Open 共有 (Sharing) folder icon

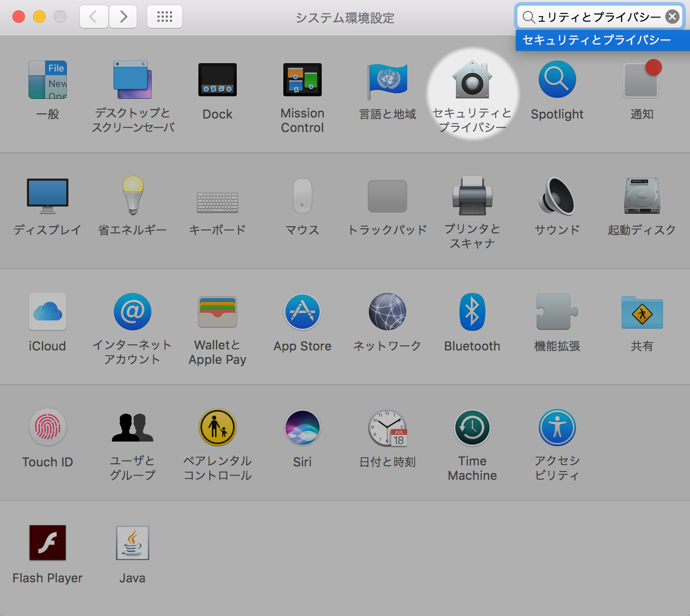[x=642, y=312]
